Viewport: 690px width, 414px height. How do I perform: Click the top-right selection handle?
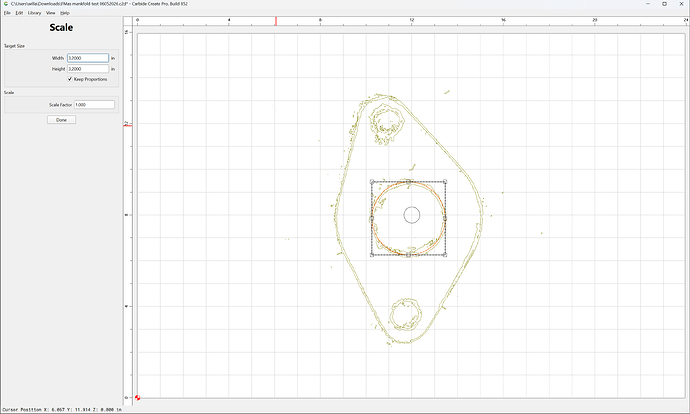pyautogui.click(x=445, y=182)
